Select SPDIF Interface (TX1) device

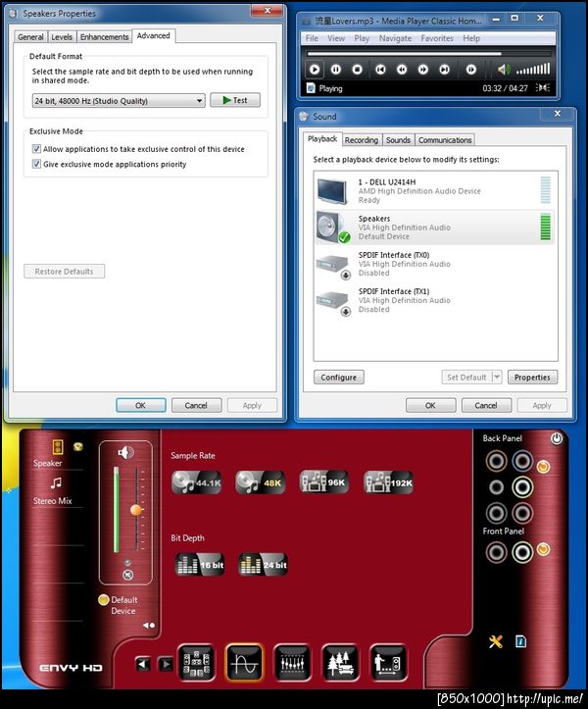coord(435,300)
